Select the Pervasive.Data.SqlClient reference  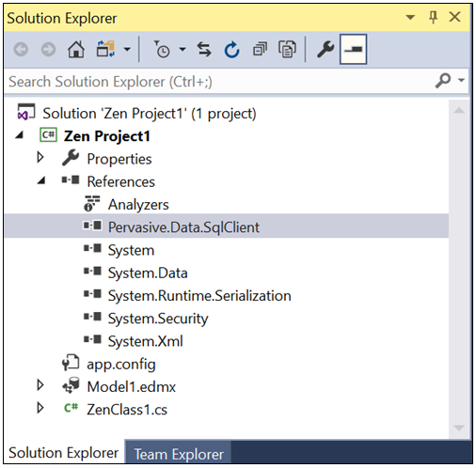(183, 227)
